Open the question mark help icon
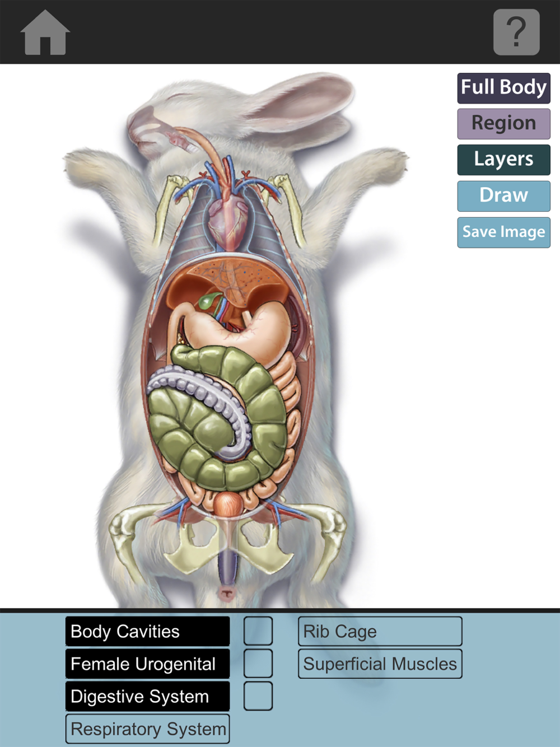Viewport: 560px width, 747px height. click(x=516, y=32)
